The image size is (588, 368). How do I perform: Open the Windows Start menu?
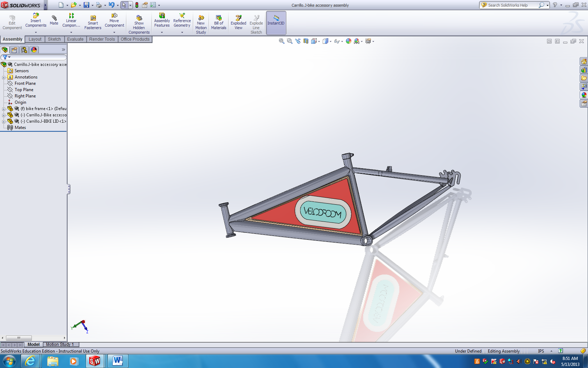[9, 361]
